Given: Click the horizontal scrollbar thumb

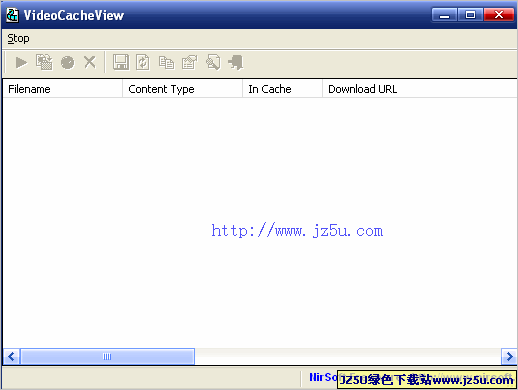Looking at the screenshot, I should [x=107, y=357].
